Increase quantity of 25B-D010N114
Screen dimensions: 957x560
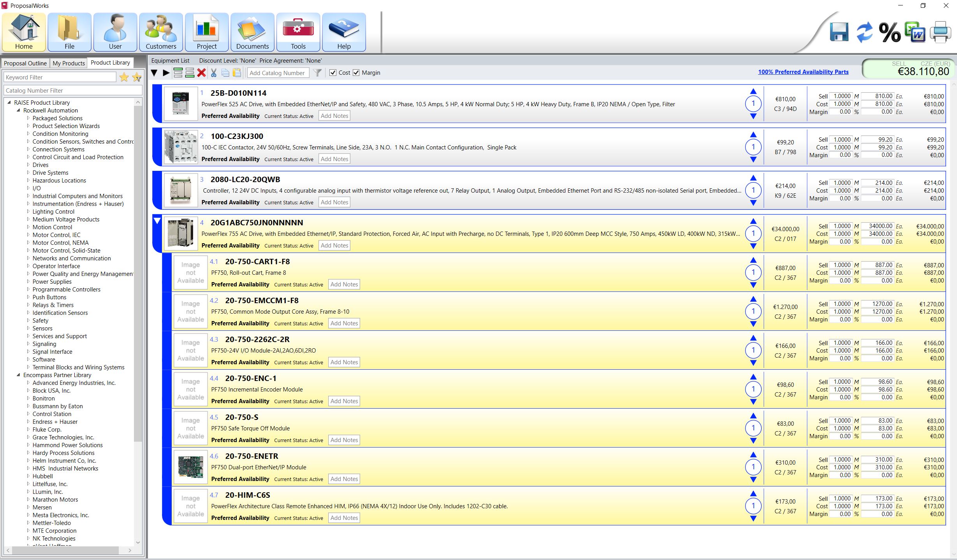(x=753, y=92)
